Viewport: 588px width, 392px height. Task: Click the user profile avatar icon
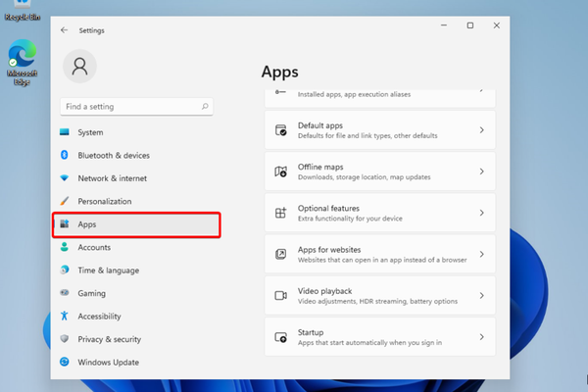click(79, 66)
